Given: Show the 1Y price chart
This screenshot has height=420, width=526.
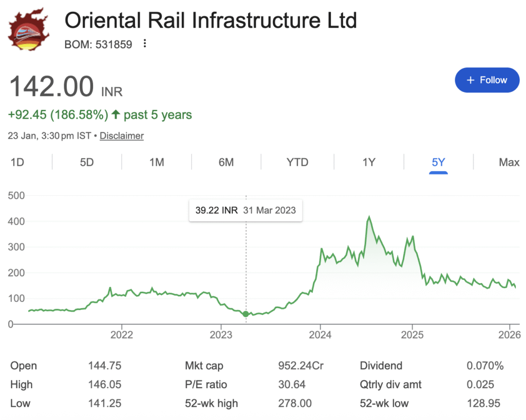Looking at the screenshot, I should pos(369,162).
